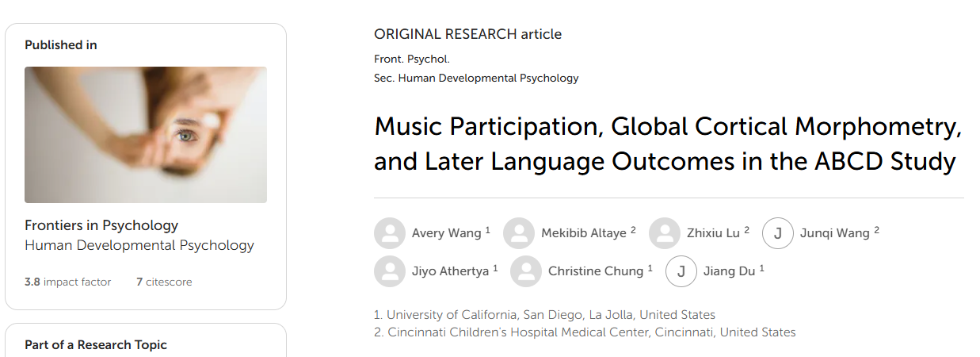Click Zhixiu Lu's profile avatar
Screen dimensions: 980x357
tap(665, 233)
